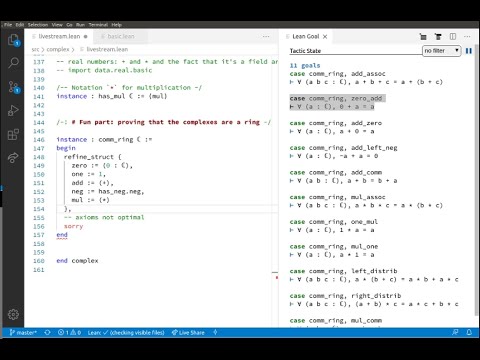Open the no filter dropdown
Screen dimensions: 480x360
point(442,51)
